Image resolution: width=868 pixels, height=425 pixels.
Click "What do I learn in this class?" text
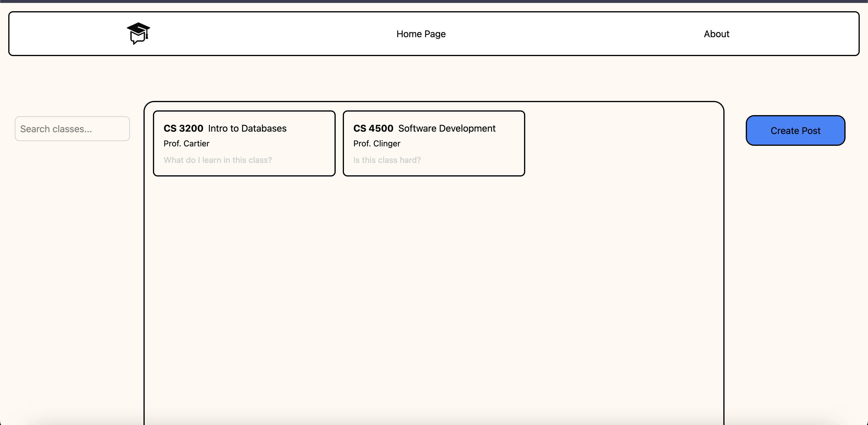point(218,160)
